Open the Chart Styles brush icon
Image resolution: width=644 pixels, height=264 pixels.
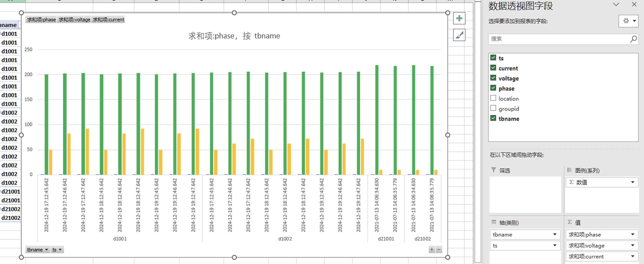click(x=459, y=35)
